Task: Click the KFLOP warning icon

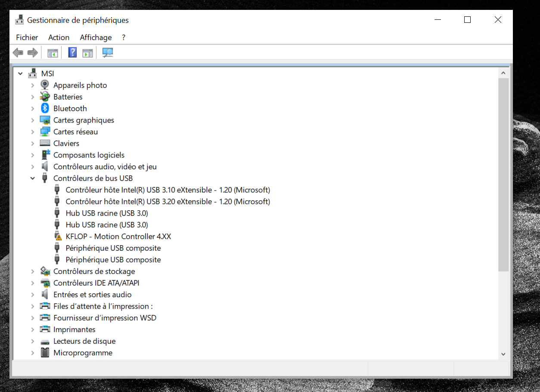Action: (58, 236)
